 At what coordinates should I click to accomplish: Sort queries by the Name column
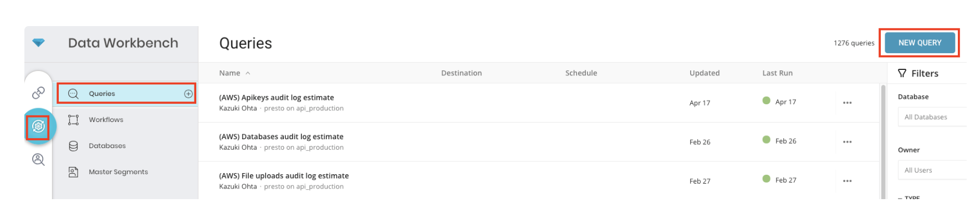pos(229,73)
